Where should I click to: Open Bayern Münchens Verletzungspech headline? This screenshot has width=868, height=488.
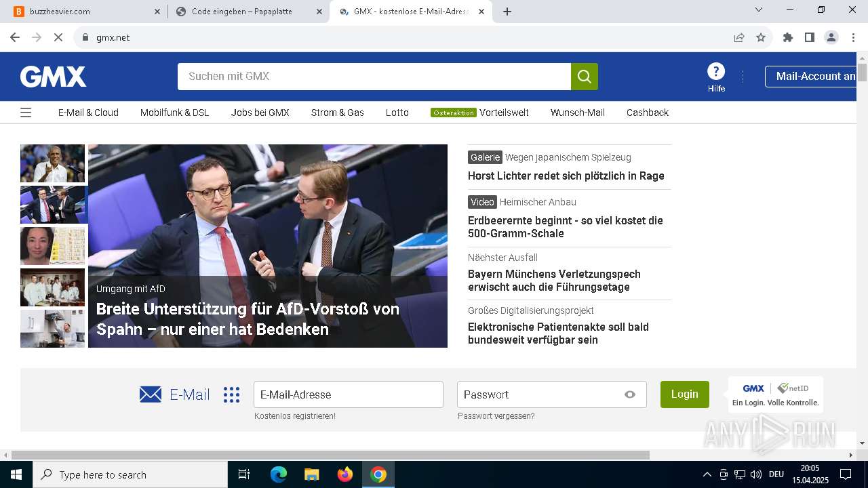[554, 281]
